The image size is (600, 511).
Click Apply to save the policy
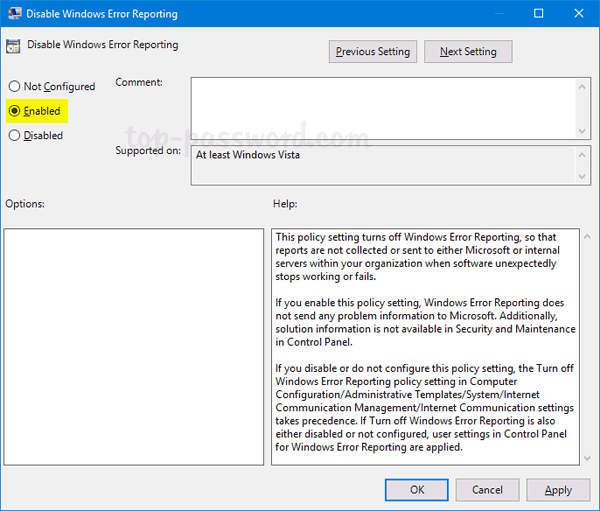(557, 490)
